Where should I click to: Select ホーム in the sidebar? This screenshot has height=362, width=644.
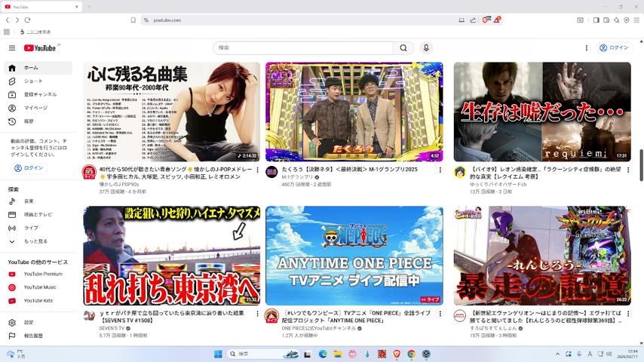[38, 68]
